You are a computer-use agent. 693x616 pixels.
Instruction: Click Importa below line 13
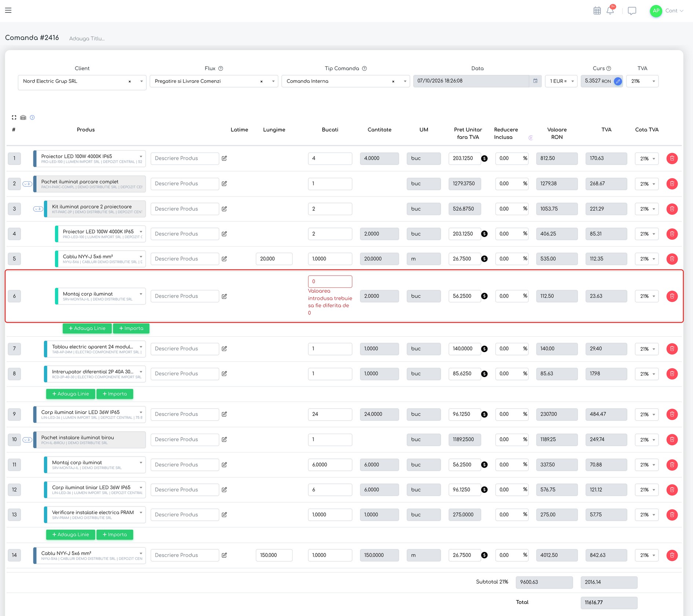coord(115,535)
